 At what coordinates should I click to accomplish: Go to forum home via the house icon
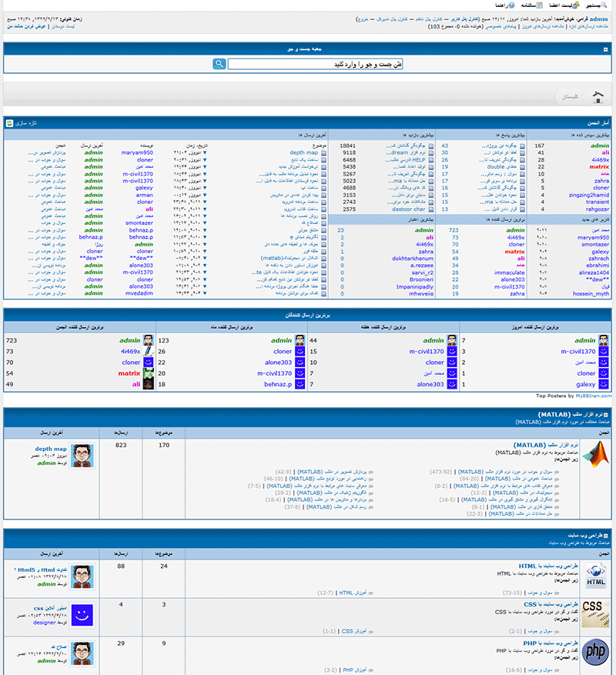pos(598,97)
